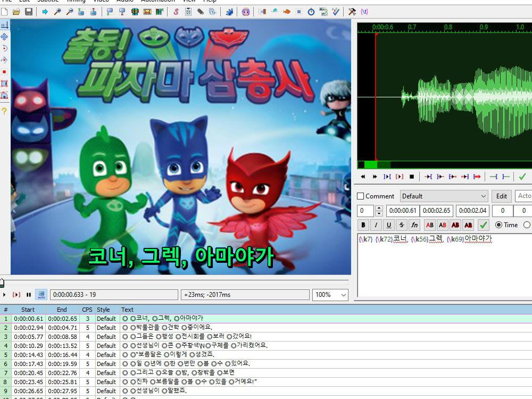This screenshot has height=399, width=532.
Task: Click the Jump To blue arrow icon
Action: point(45,12)
